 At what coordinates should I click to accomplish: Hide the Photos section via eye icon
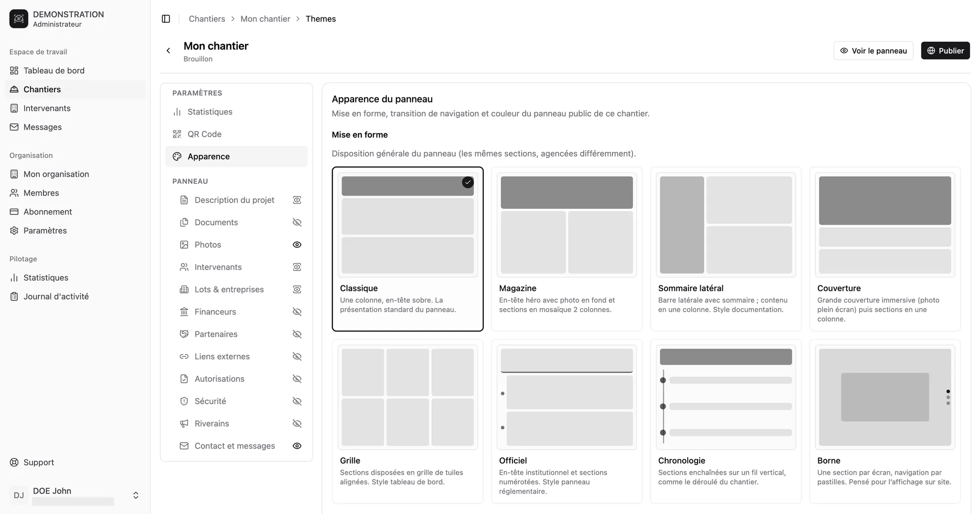click(297, 245)
